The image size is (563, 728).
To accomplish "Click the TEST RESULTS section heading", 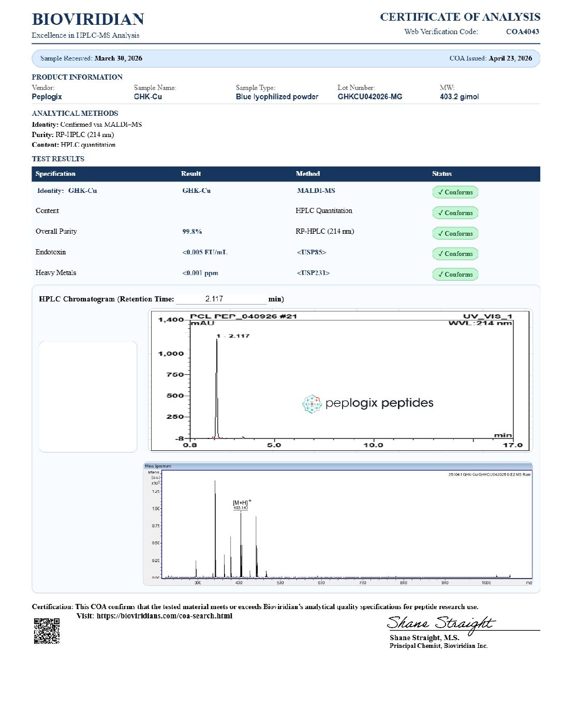I will point(58,159).
